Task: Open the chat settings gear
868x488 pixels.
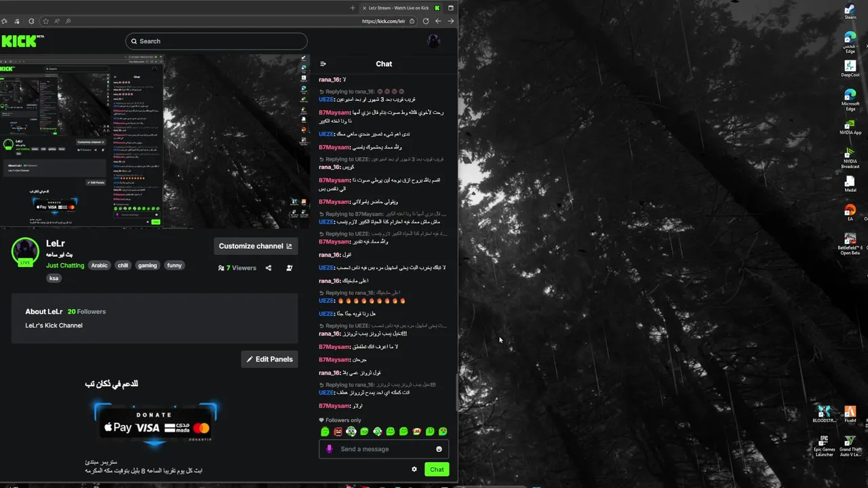Action: [x=414, y=469]
